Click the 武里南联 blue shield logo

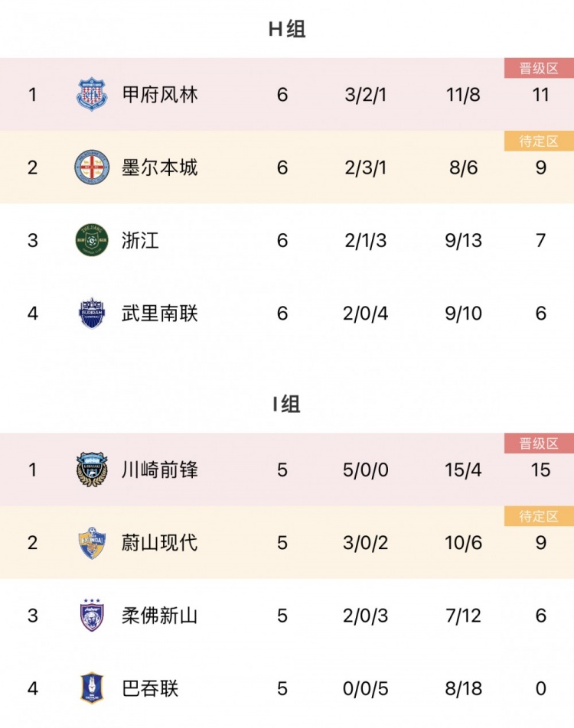[92, 314]
